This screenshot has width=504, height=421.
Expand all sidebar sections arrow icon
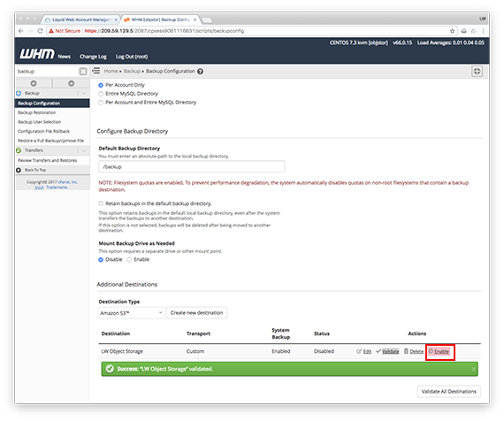click(72, 83)
